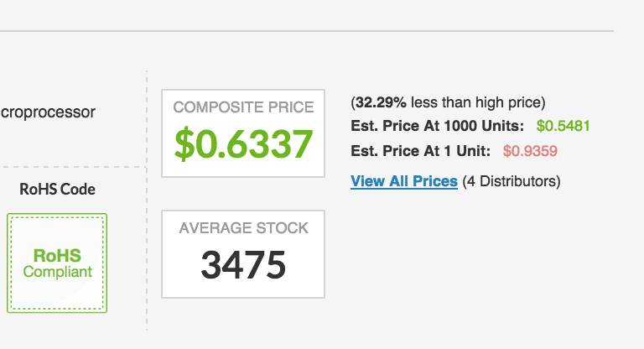Click the less than high price text
This screenshot has height=349, width=644.
point(475,102)
